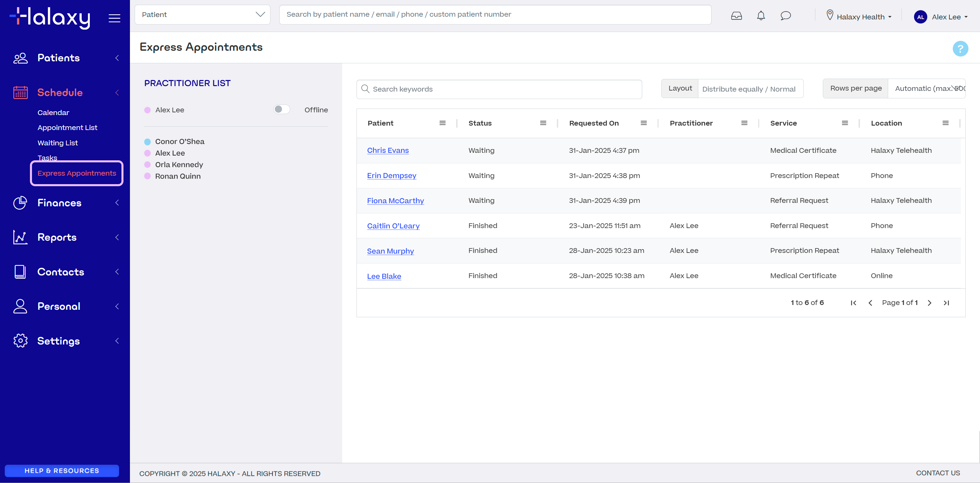980x483 pixels.
Task: Toggle Alex Lee online status switch
Action: pos(282,110)
